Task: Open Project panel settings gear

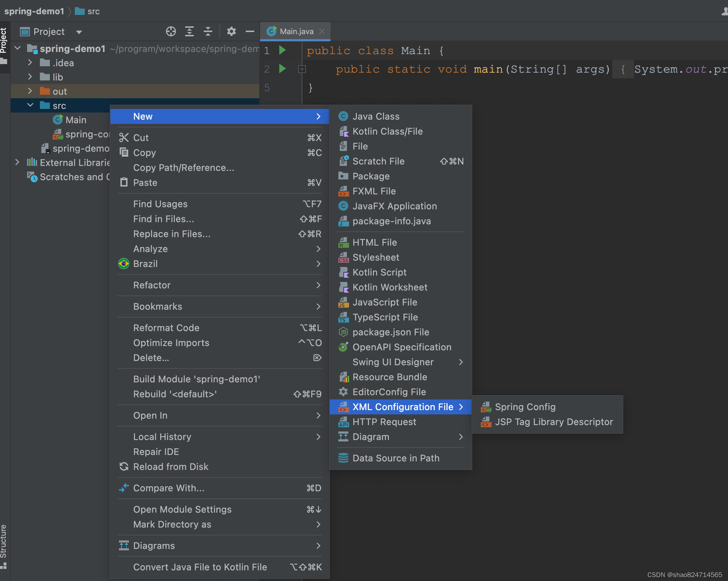Action: 232,32
